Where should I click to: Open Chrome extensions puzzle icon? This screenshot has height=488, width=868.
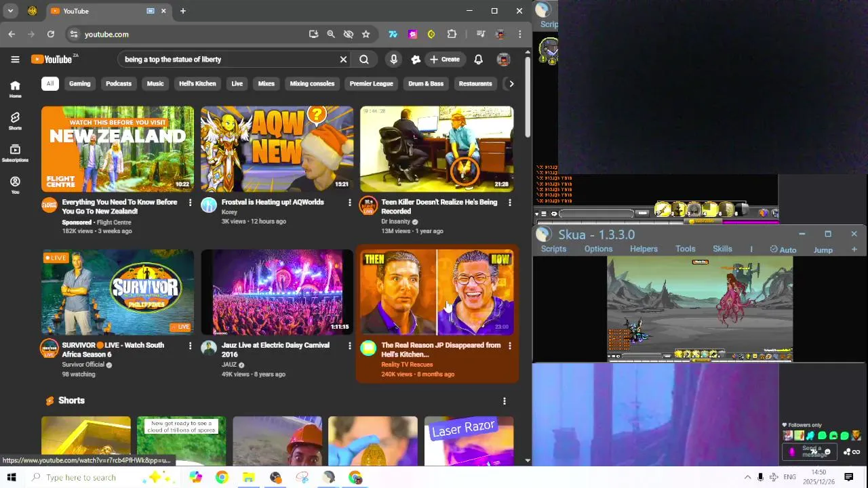click(x=452, y=34)
